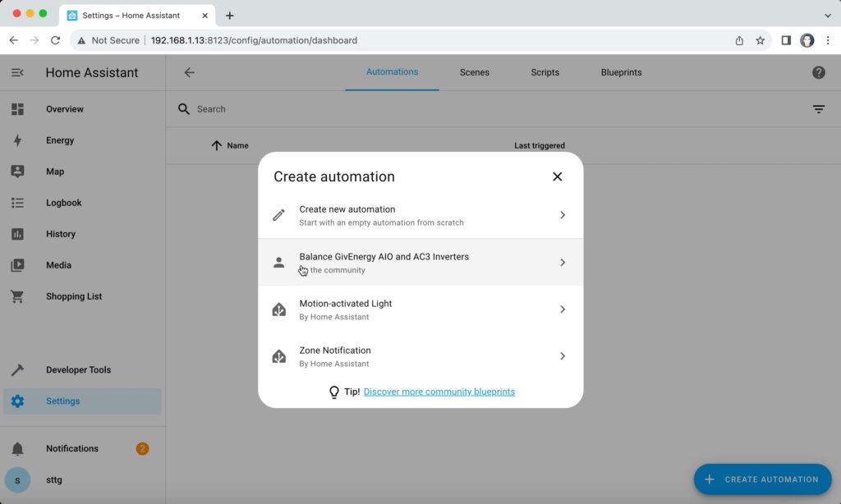
Task: Click the Not Secure site warning
Action: pyautogui.click(x=108, y=40)
